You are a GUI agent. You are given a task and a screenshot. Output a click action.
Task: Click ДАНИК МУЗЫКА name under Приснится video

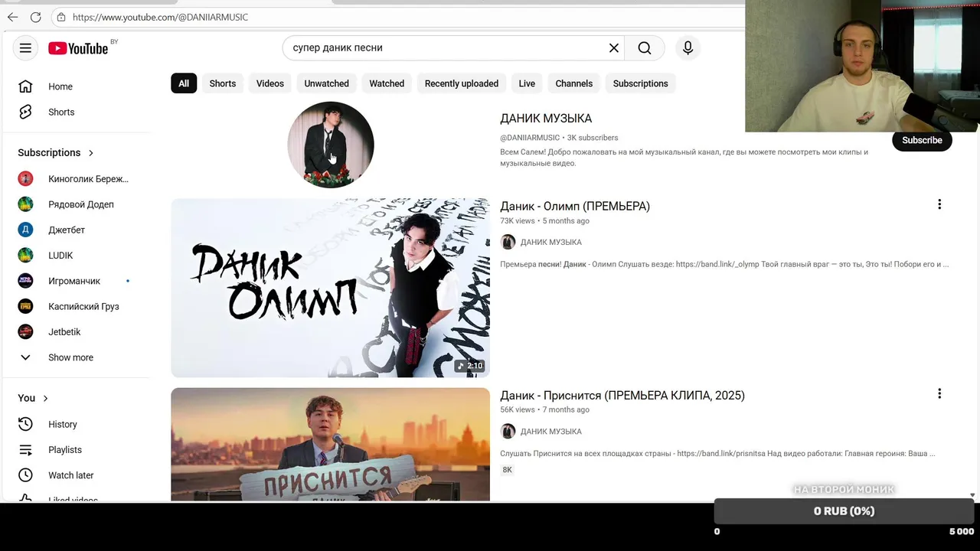click(x=551, y=432)
